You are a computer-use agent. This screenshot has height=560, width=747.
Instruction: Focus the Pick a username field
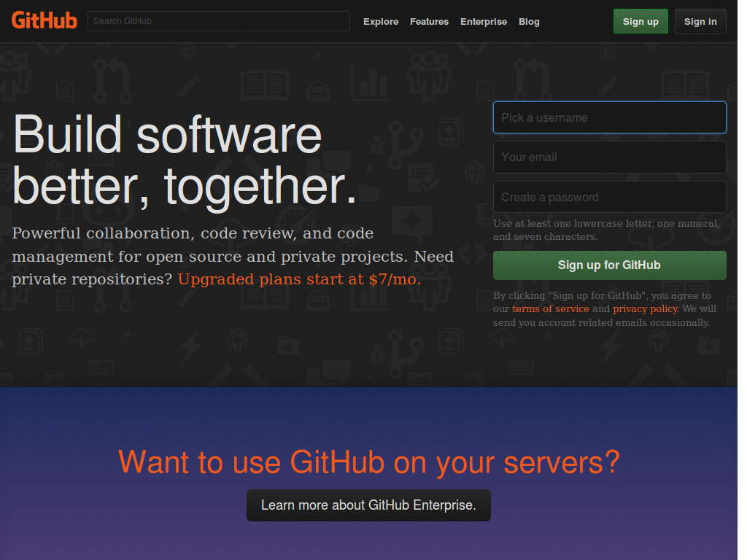610,117
